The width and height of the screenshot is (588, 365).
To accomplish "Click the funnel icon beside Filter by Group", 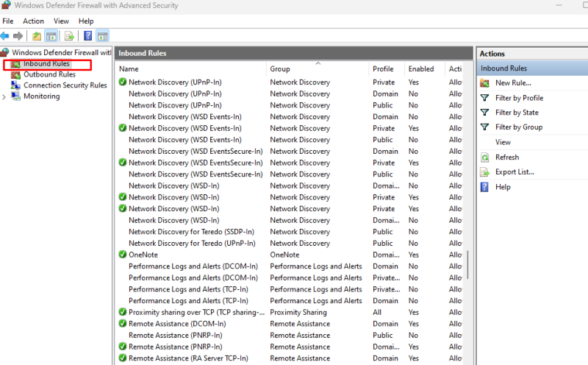I will coord(485,127).
